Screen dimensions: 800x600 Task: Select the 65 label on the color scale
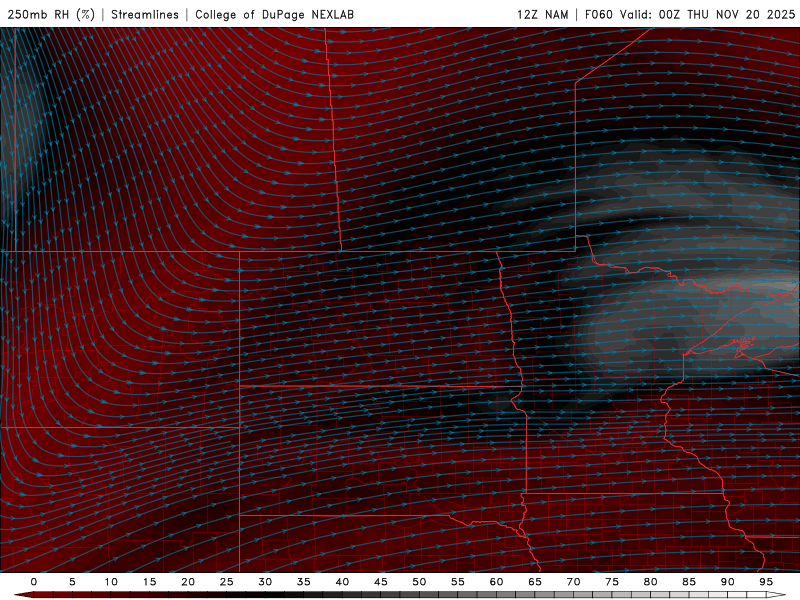(x=535, y=582)
